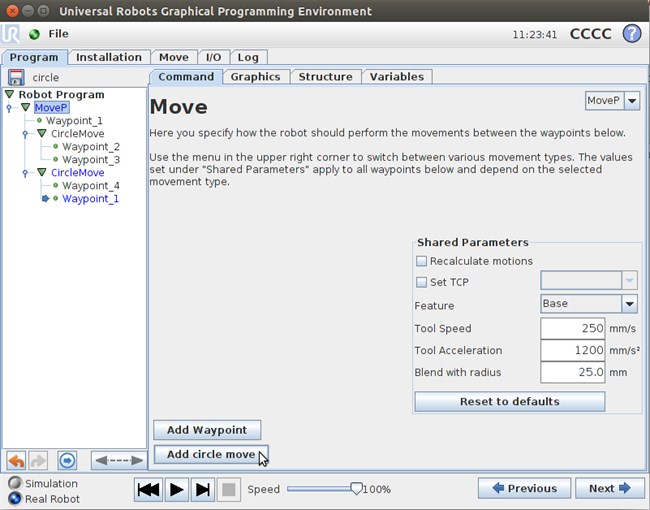The height and width of the screenshot is (510, 650).
Task: Select Waypoint_4 in the tree
Action: tap(91, 186)
